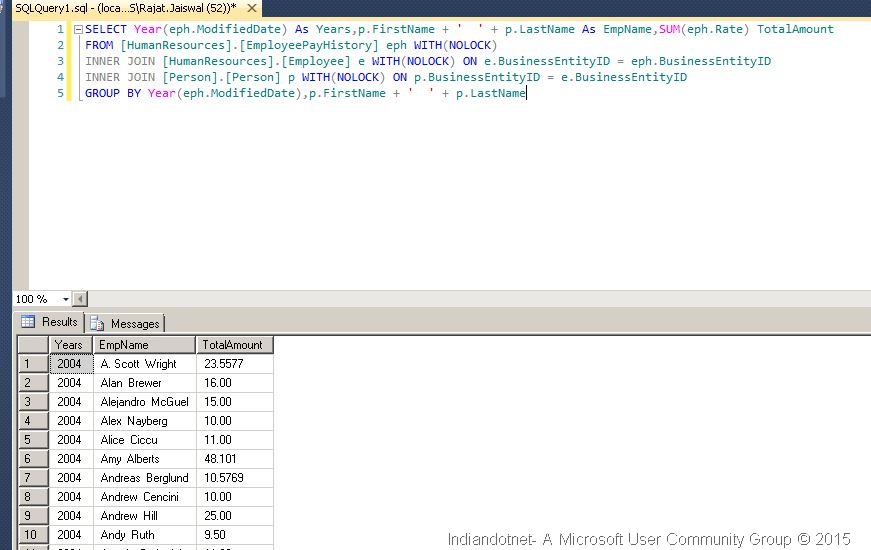The image size is (871, 550).
Task: Click the EmpName column header
Action: point(144,345)
